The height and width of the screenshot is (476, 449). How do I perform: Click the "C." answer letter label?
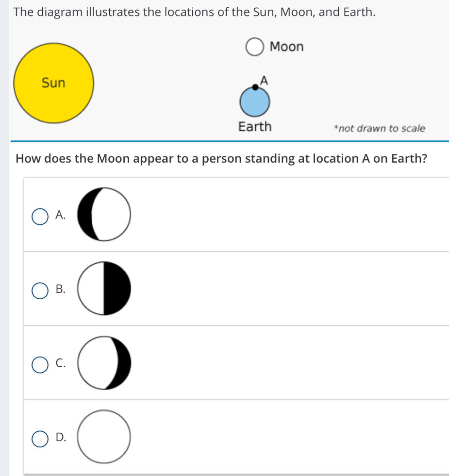(61, 363)
